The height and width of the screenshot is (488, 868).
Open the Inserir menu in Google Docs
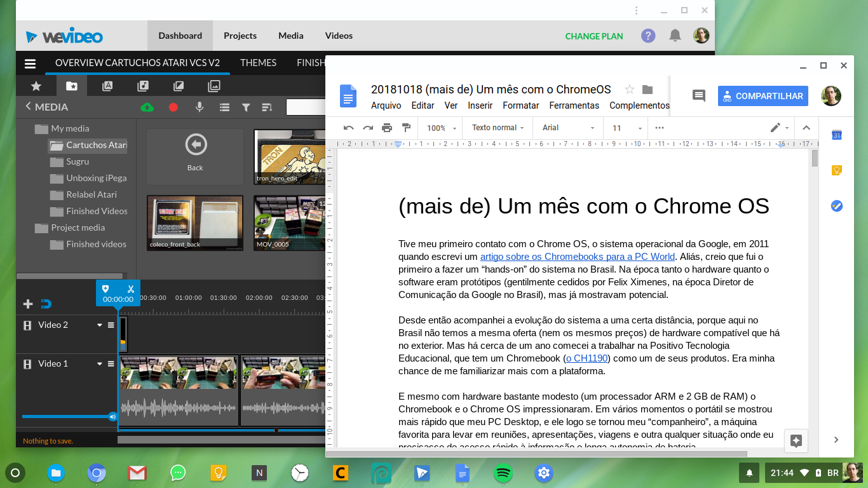(480, 105)
